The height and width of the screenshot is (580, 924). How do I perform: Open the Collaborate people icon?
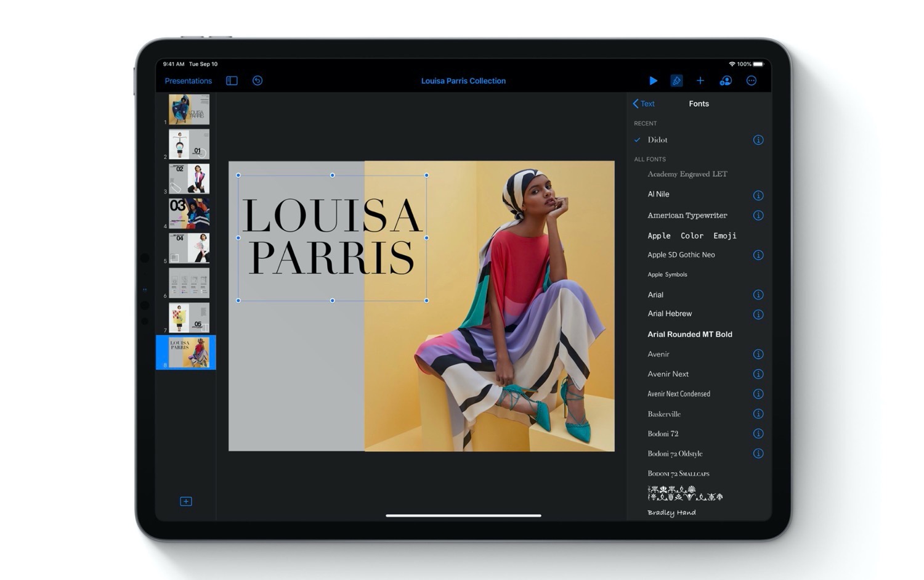726,81
